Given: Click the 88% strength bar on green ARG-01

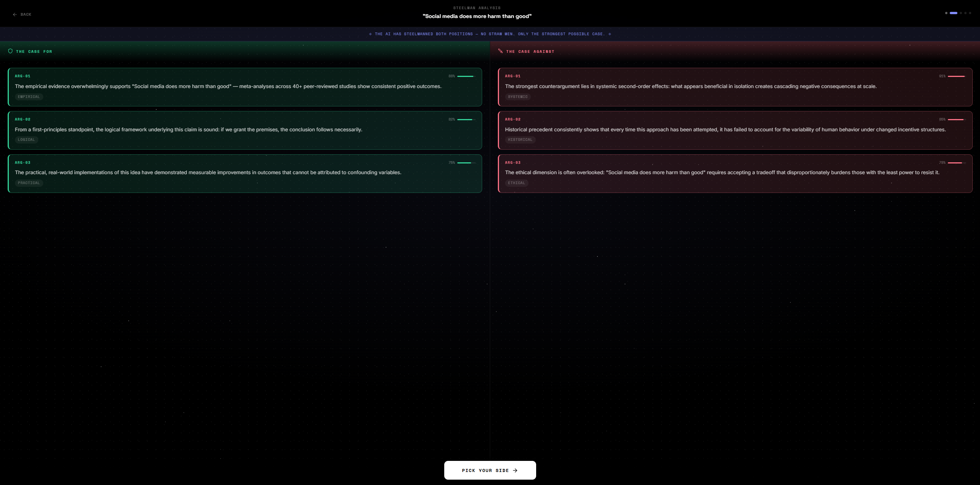Looking at the screenshot, I should pyautogui.click(x=466, y=76).
